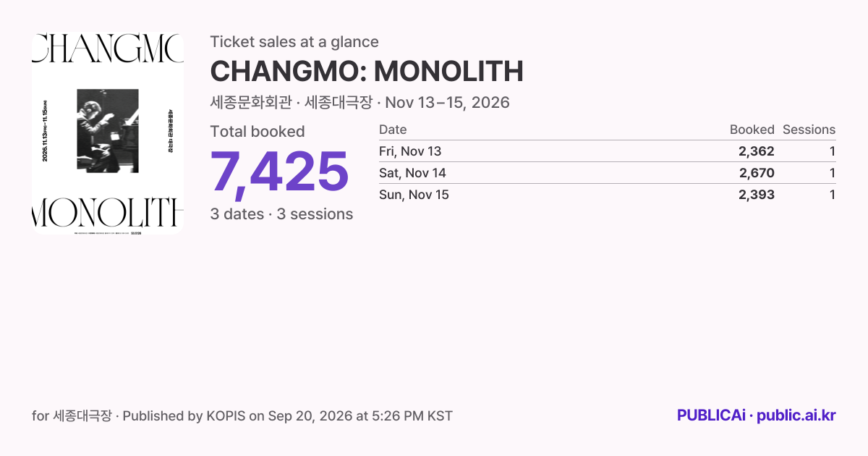Viewport: 868px width, 456px height.
Task: Click the 2,362 booked value
Action: point(757,151)
